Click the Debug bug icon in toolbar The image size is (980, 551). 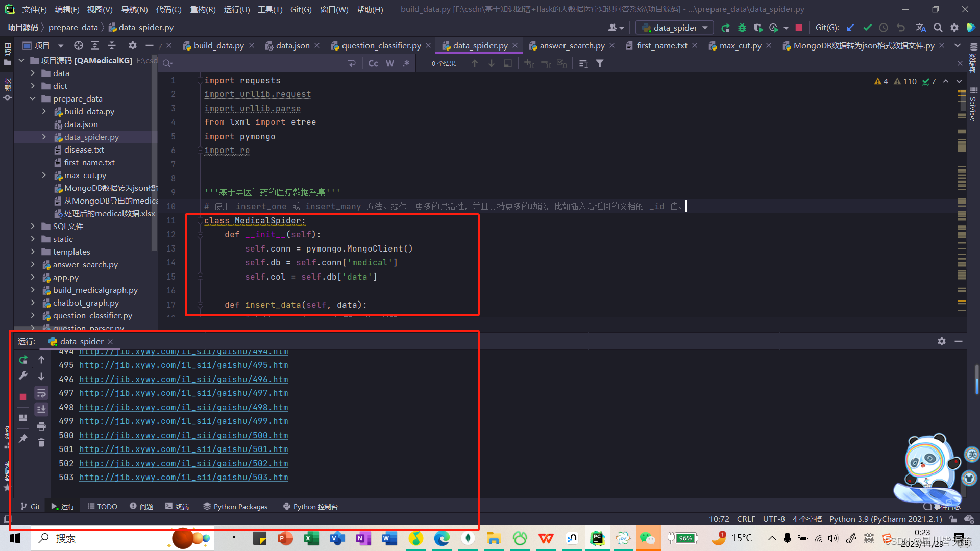742,28
